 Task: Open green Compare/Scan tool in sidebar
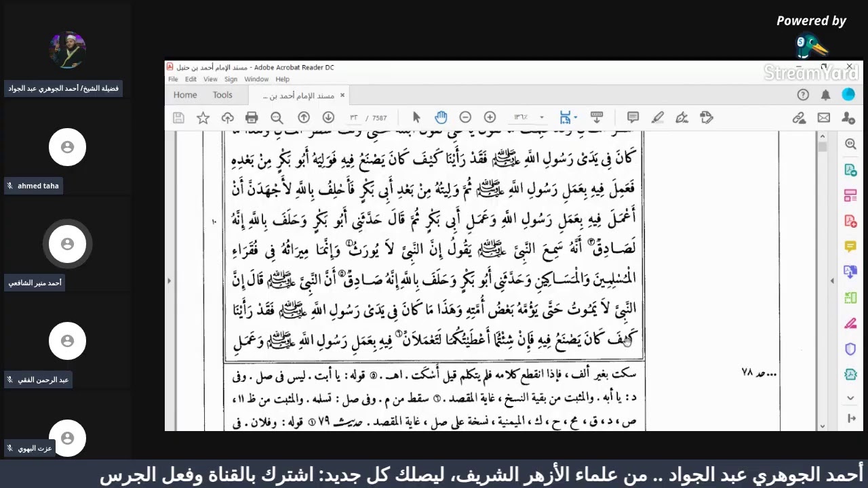[x=850, y=298]
